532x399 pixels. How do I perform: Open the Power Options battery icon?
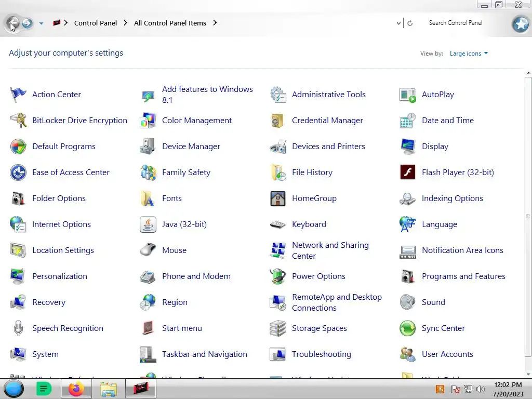278,276
